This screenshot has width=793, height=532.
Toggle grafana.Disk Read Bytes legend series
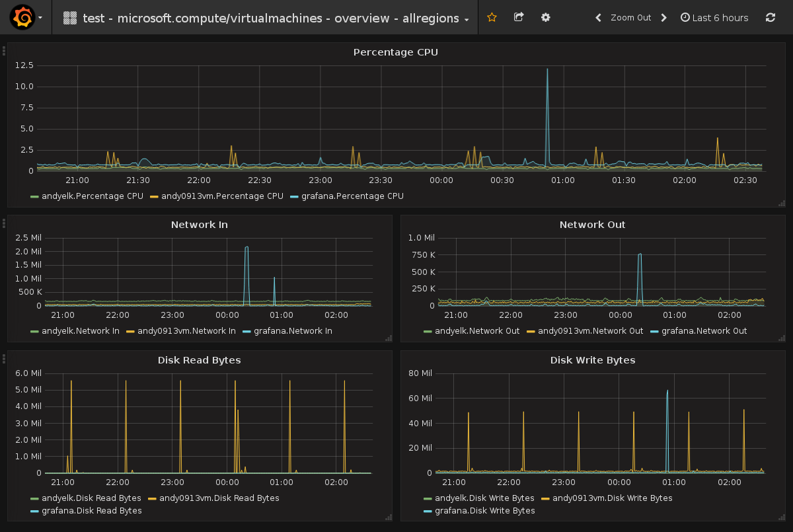91,511
